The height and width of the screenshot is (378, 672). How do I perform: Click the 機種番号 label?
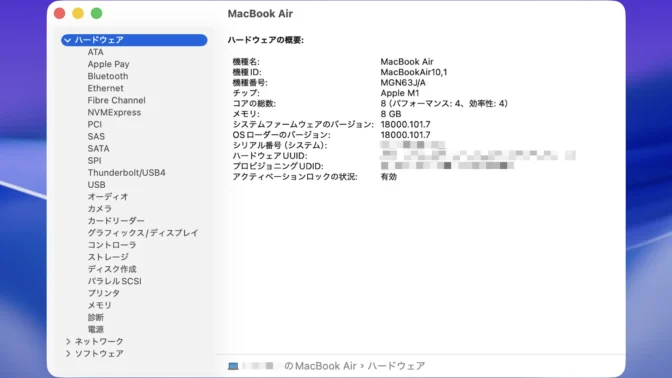click(x=250, y=82)
